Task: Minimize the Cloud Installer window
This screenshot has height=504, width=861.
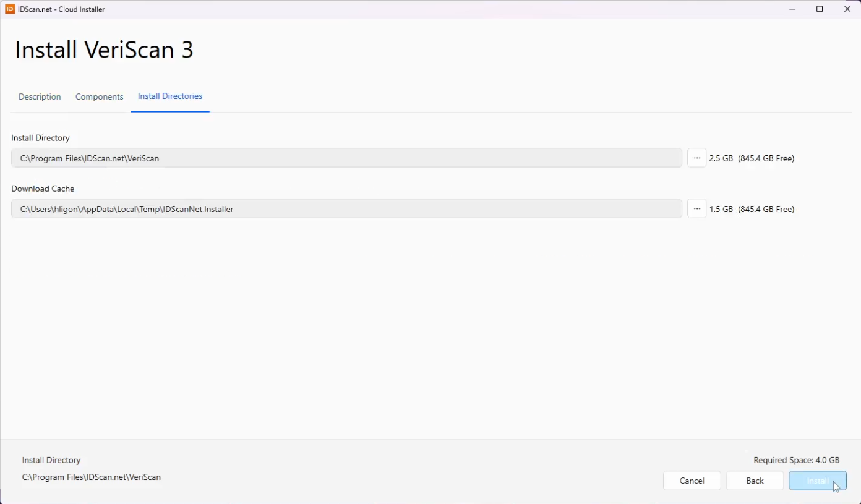Action: (792, 9)
